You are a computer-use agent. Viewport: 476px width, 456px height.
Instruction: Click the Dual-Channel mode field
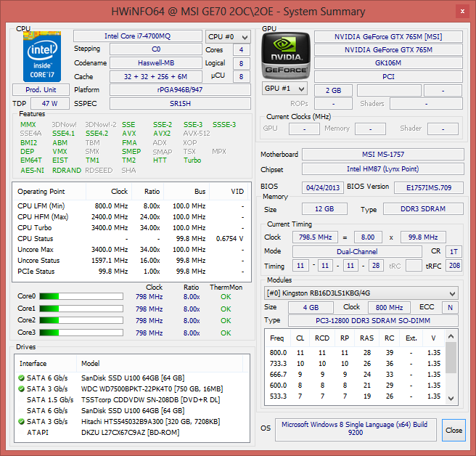pos(357,251)
